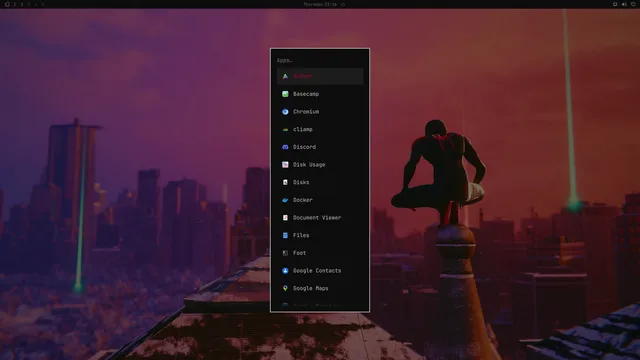640x360 pixels.
Task: Launch Docker via its whale icon
Action: tap(285, 200)
